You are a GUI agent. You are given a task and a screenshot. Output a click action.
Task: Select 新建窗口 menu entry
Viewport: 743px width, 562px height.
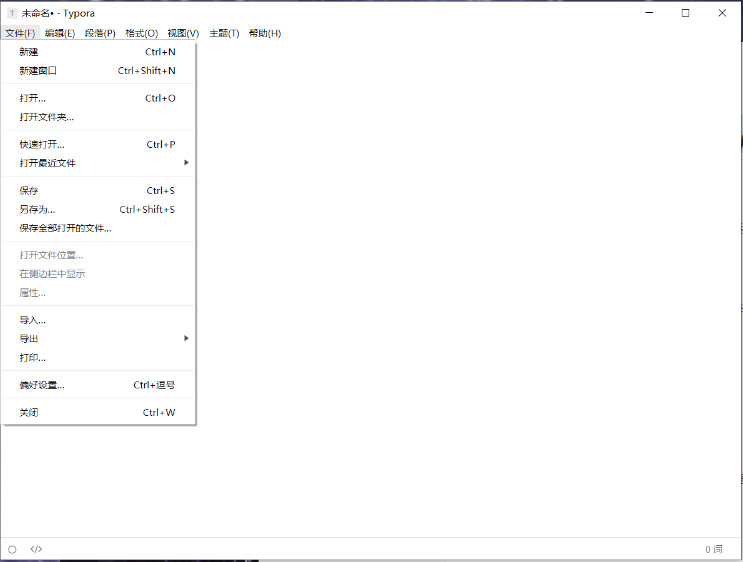[99, 71]
